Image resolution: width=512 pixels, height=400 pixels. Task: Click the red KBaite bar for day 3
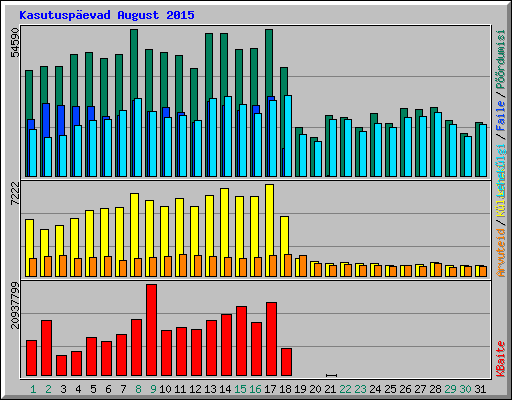pos(62,365)
